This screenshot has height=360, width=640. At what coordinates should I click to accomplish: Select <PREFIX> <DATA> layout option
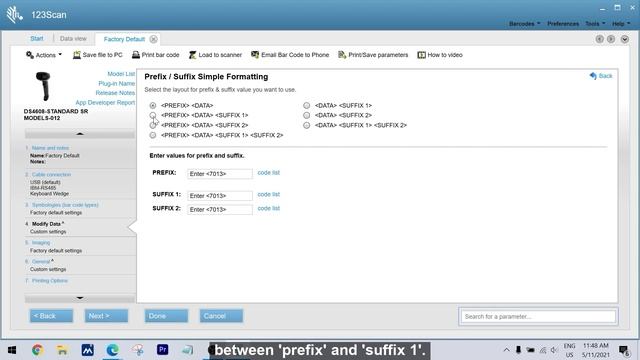[x=153, y=105]
